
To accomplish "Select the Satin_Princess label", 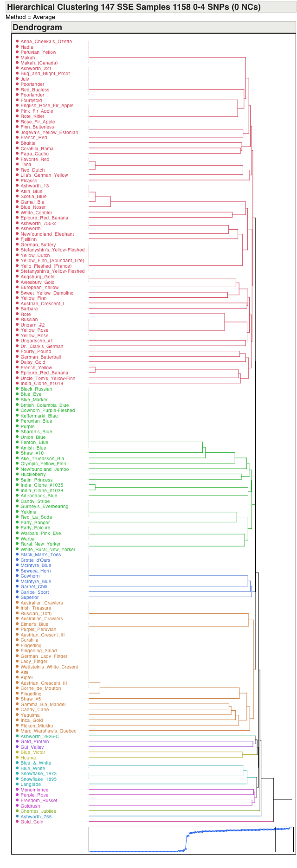I will [37, 480].
